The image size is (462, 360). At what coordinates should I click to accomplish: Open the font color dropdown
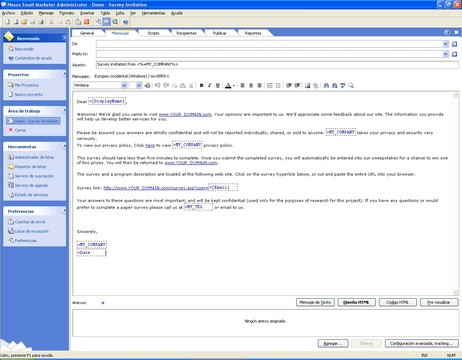[234, 86]
